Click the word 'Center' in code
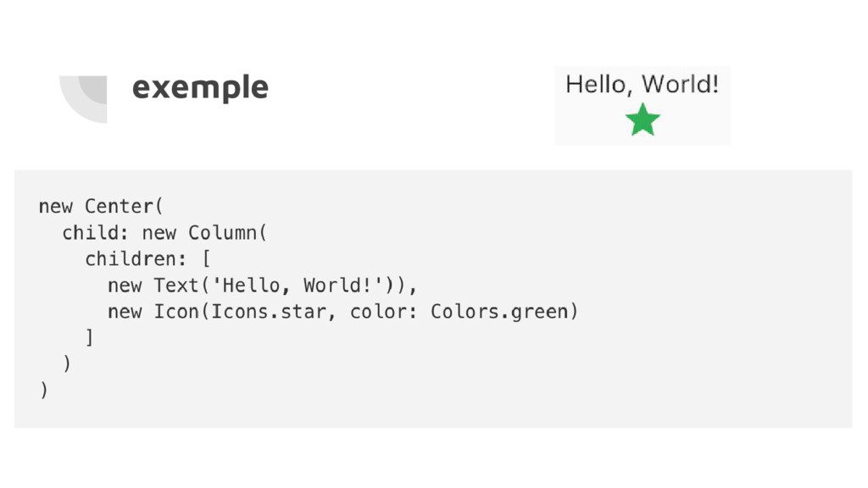The width and height of the screenshot is (868, 488). tap(119, 206)
